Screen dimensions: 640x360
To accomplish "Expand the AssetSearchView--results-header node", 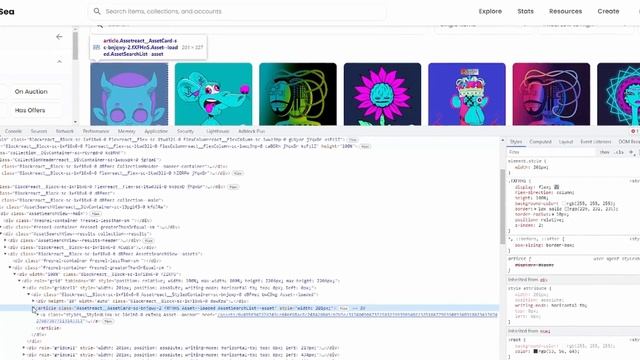I will click(x=6, y=240).
